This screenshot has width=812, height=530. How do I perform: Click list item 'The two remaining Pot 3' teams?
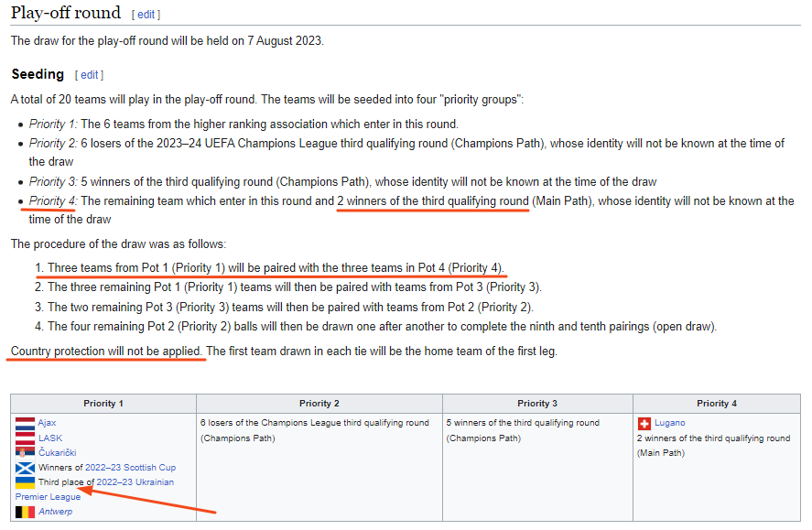click(290, 307)
